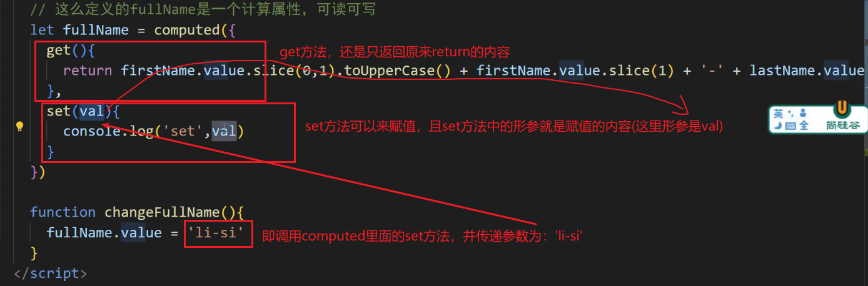This screenshot has width=868, height=286.
Task: Place cursor on the 'li-si' string
Action: 216,233
